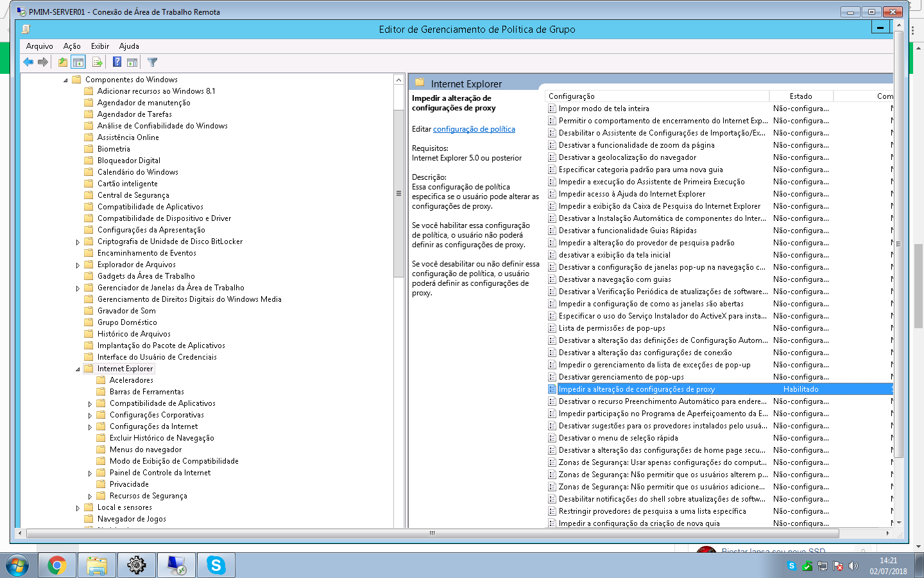
Task: Click the Up One Level folder icon
Action: (63, 62)
